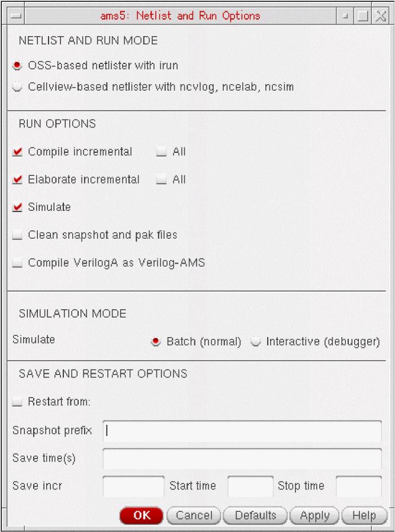Viewport: 395px width, 532px height.
Task: Enable the All checkbox beside Elaborate incremental
Action: [161, 180]
